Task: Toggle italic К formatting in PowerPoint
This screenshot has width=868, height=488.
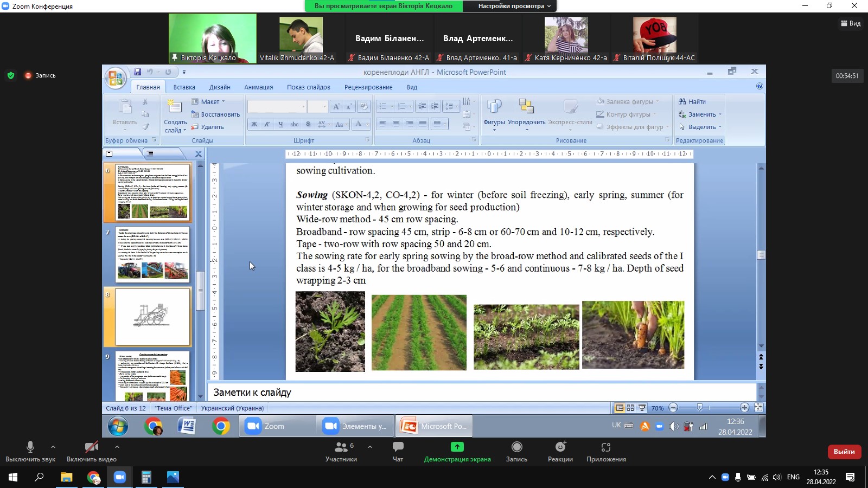Action: (267, 124)
